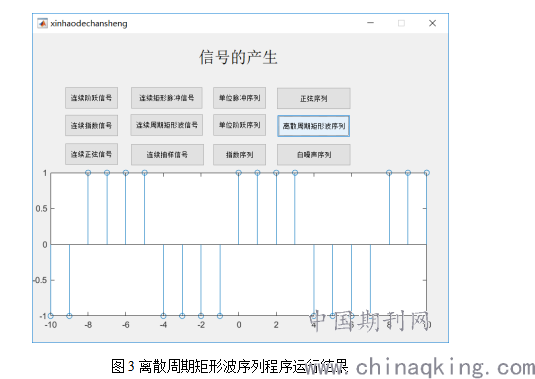This screenshot has height=379, width=535.
Task: Click the stem marker at x equals -8
Action: [88, 173]
